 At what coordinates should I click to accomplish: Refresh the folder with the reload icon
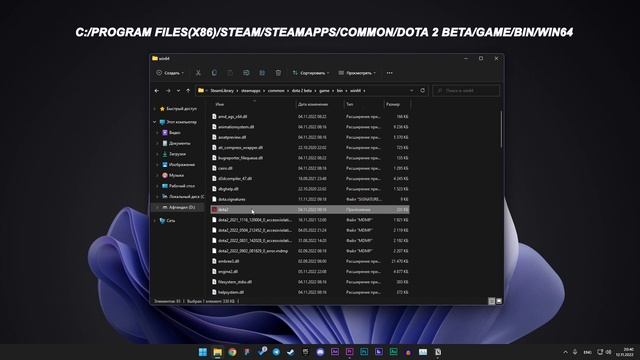[x=422, y=90]
